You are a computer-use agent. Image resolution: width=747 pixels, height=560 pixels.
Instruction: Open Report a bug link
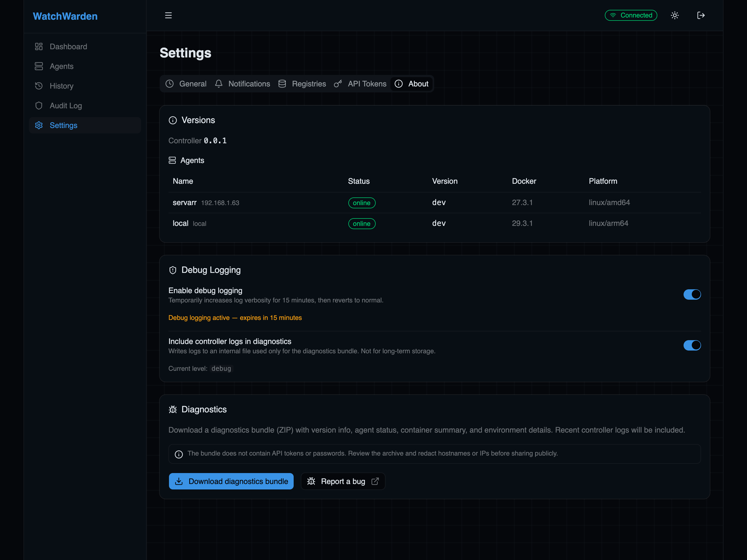pos(343,481)
